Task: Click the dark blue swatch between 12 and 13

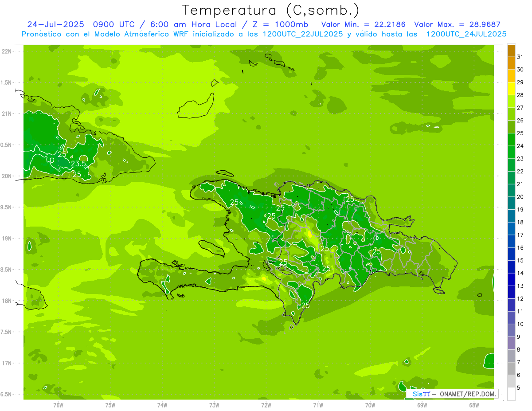Action: tap(511, 293)
